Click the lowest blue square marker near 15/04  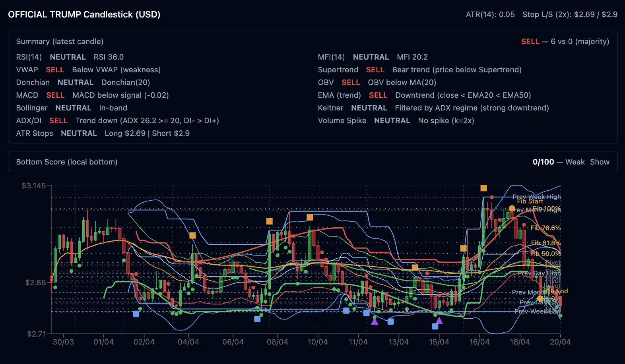point(435,326)
